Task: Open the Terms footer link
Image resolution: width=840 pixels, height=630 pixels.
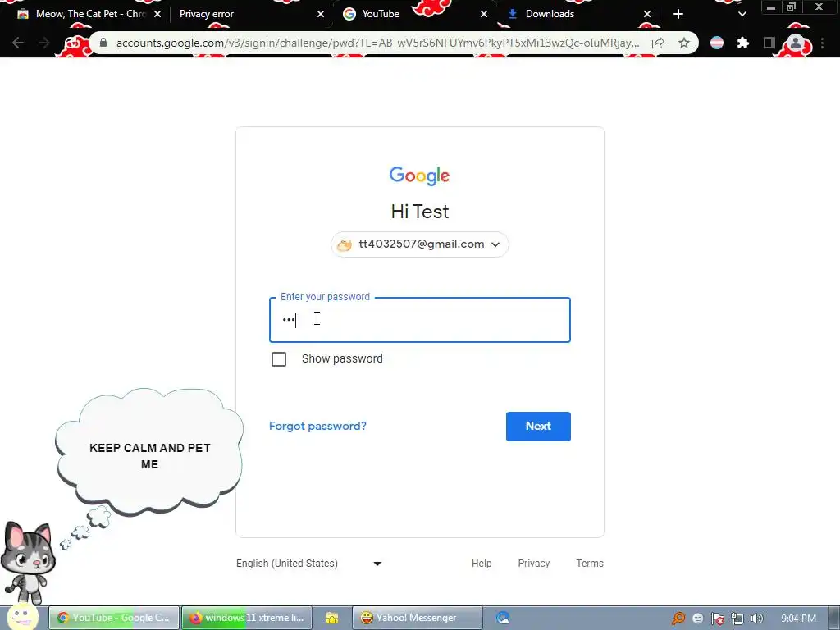Action: (x=589, y=563)
